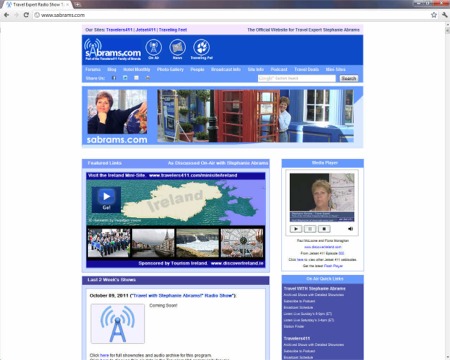Open the marching band thumbnail in Ireland widget
Image resolution: width=450 pixels, height=360 pixels.
pyautogui.click(x=109, y=243)
